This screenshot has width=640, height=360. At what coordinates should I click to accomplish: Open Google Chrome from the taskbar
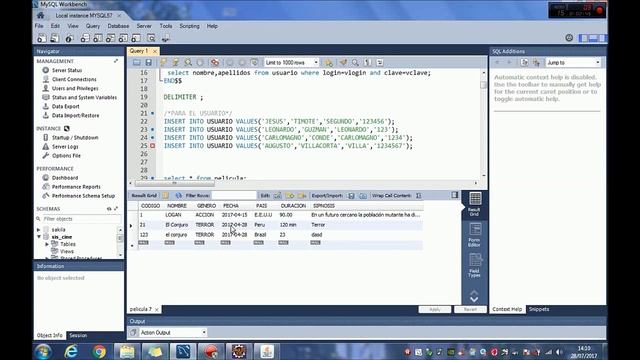(x=99, y=351)
